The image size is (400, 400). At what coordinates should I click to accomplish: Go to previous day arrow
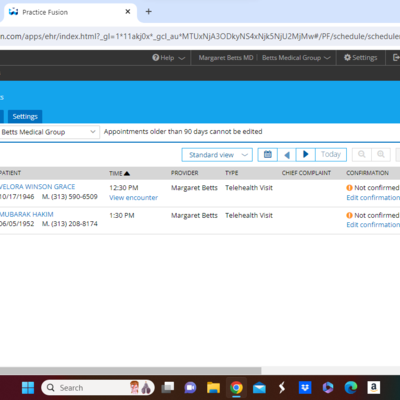(287, 155)
